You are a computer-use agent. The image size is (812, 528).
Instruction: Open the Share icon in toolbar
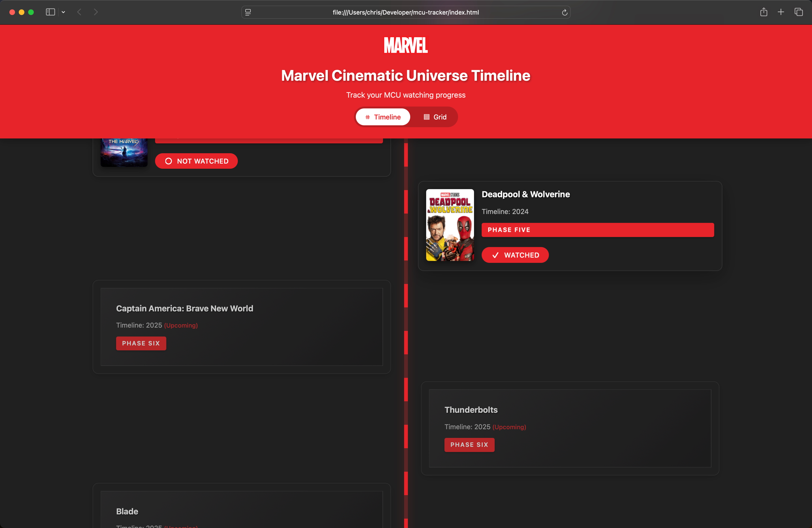[x=763, y=12]
